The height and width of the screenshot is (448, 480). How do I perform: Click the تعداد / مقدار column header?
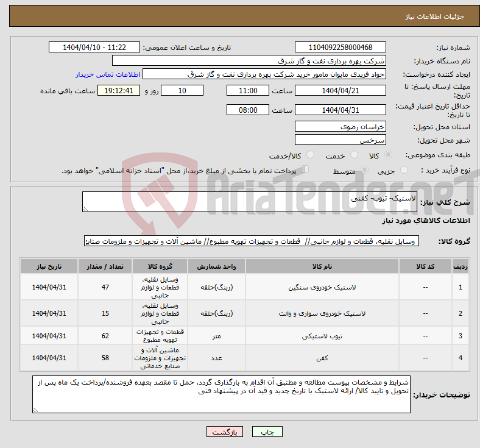105,266
